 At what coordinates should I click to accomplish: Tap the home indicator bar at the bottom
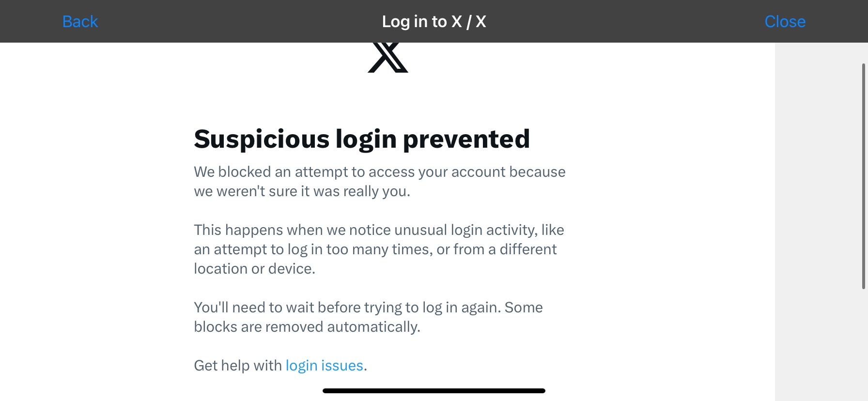tap(434, 391)
